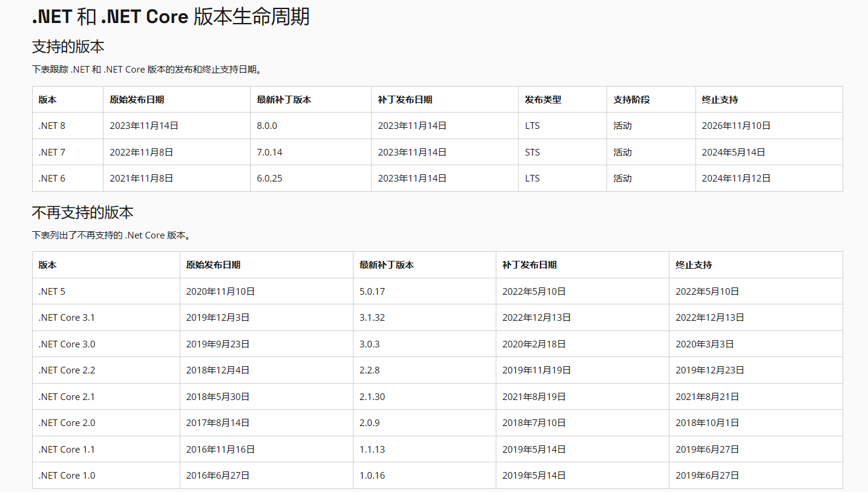Click patch release date '2021年8月19日'

tap(534, 396)
